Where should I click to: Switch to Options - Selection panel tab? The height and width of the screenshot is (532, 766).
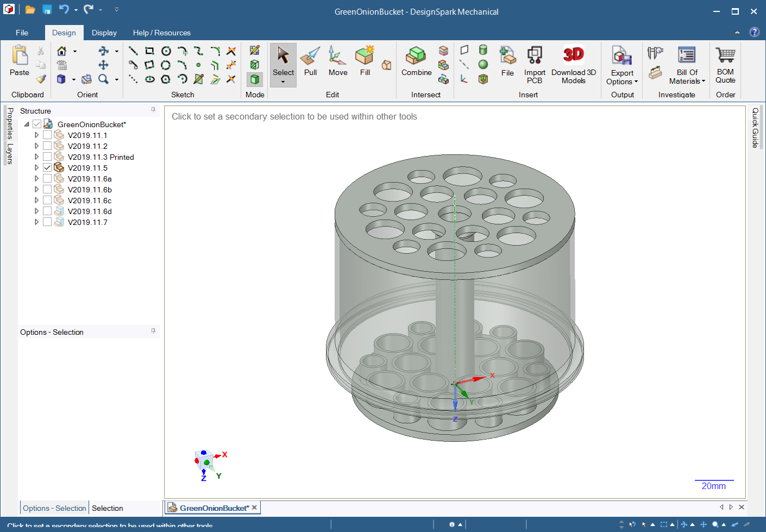click(x=54, y=508)
